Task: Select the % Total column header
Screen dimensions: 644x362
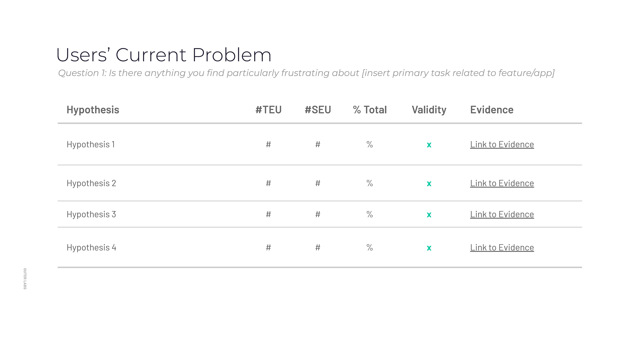Action: 370,110
